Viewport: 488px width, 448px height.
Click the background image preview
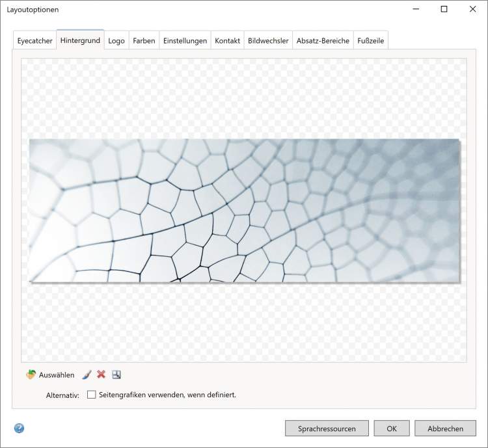pyautogui.click(x=244, y=211)
